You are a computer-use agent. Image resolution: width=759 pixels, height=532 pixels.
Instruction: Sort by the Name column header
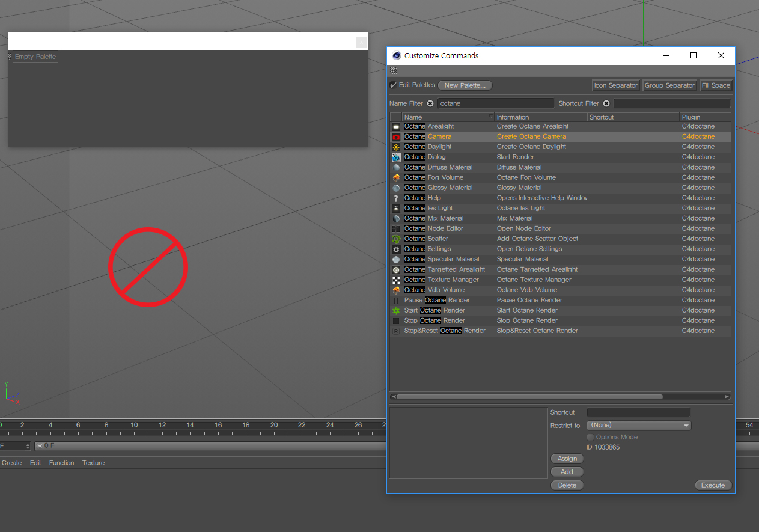click(x=448, y=117)
